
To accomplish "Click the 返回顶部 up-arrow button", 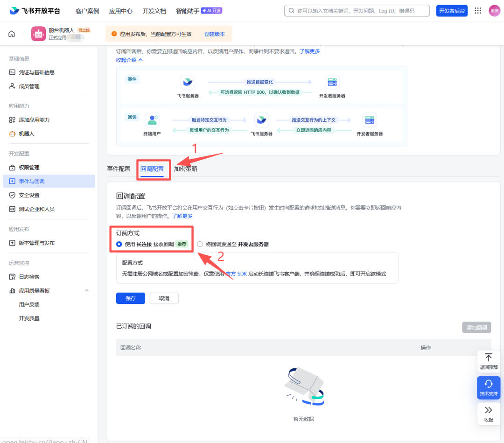I will (489, 361).
